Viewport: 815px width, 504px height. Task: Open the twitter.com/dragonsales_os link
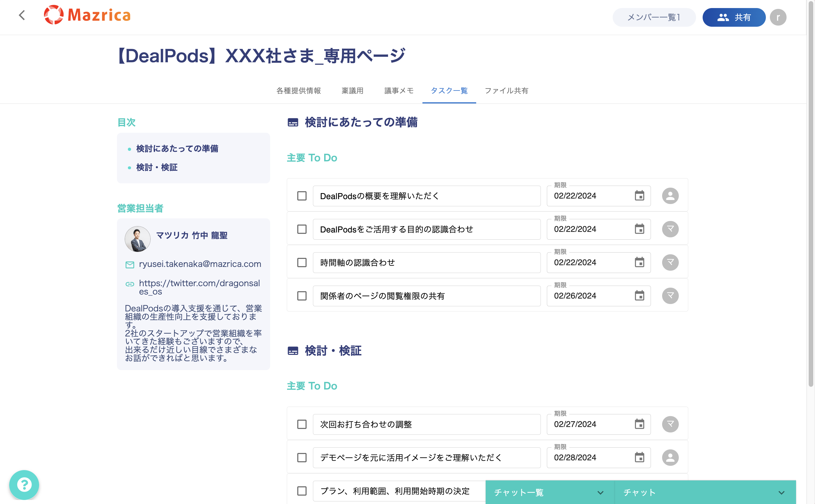point(199,287)
